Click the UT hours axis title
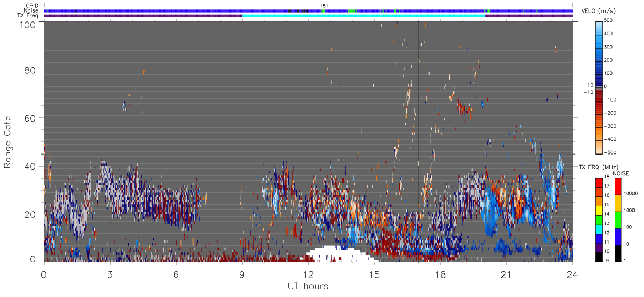This screenshot has height=297, width=644. point(308,287)
